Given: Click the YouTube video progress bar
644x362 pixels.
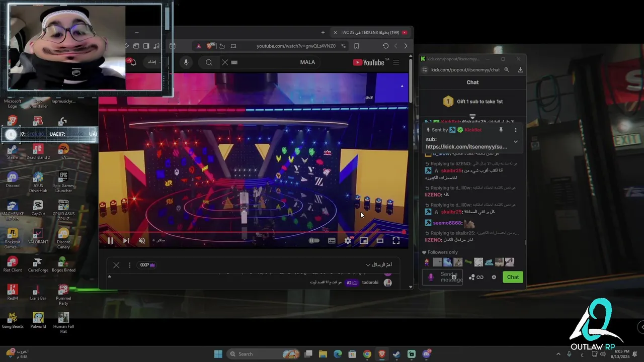Looking at the screenshot, I should (x=253, y=232).
